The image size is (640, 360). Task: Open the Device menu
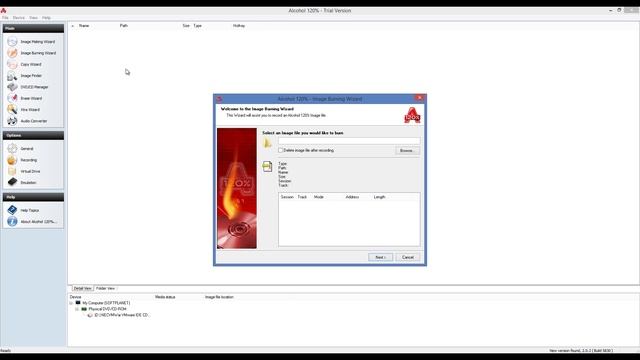click(x=19, y=18)
